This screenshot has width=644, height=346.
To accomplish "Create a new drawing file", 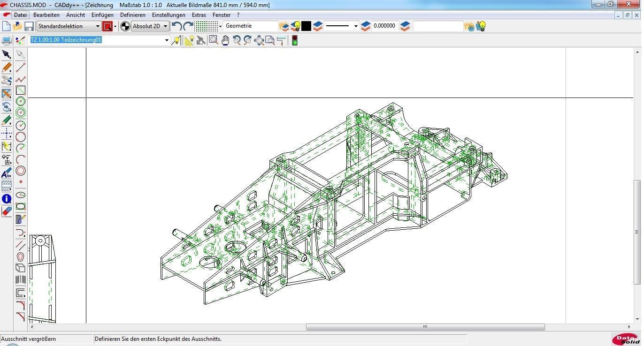I will (7, 26).
